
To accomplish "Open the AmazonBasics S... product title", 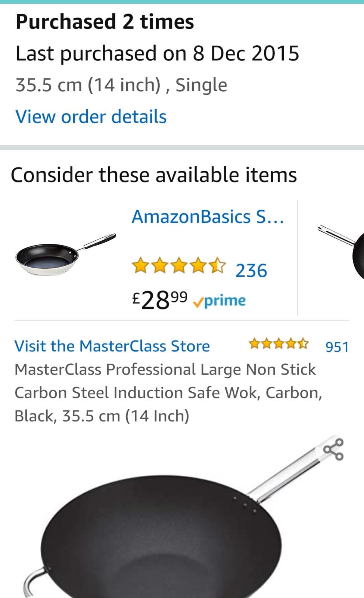I will coord(208,217).
